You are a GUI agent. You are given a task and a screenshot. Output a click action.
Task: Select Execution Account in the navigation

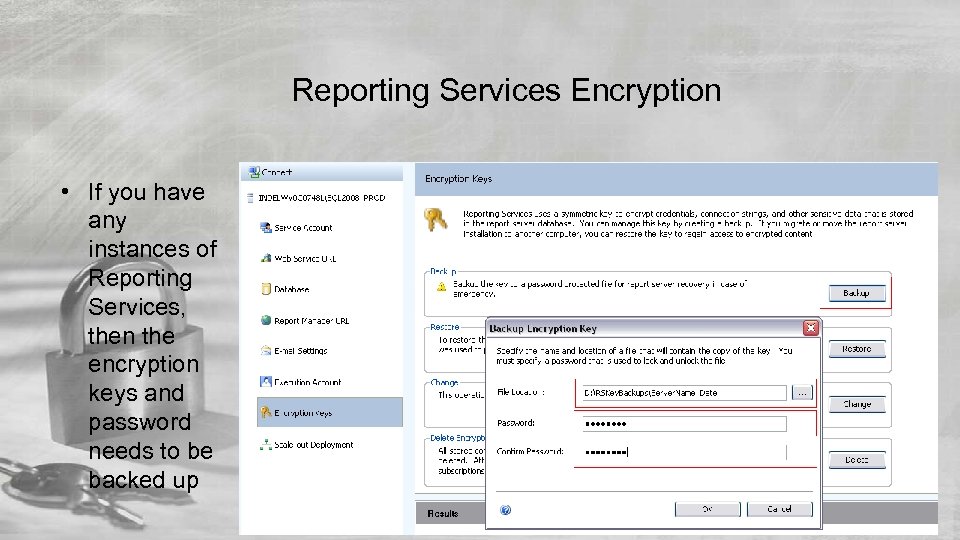click(x=307, y=382)
